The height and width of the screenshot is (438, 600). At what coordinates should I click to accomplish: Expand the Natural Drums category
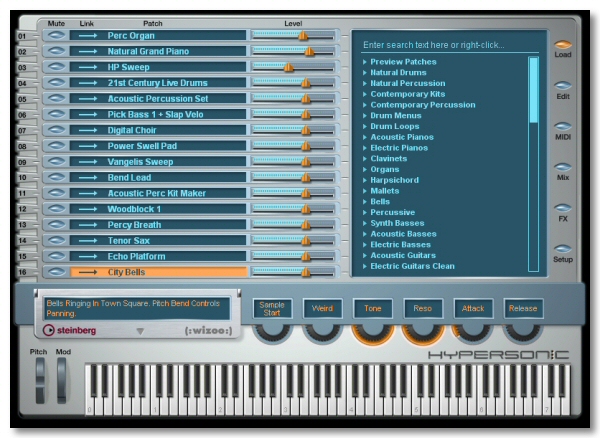(x=365, y=72)
